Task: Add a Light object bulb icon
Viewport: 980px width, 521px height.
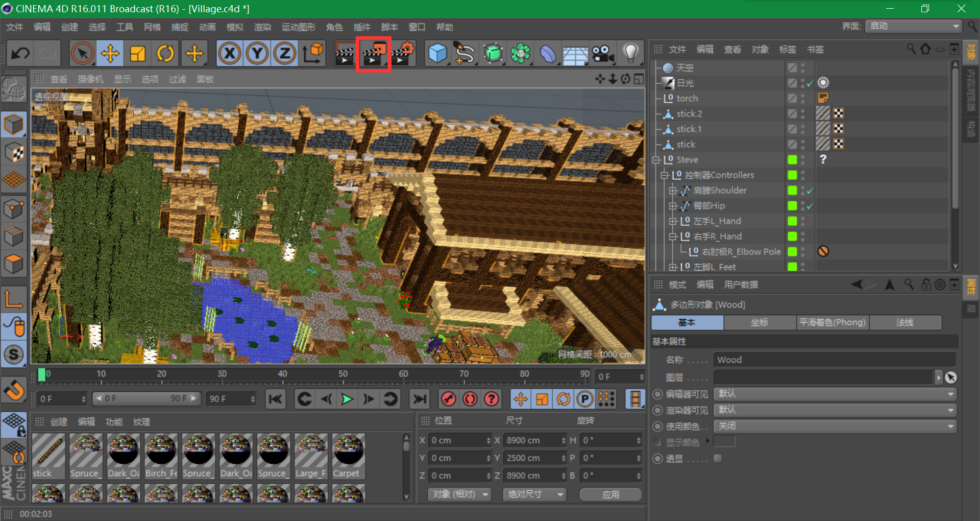Action: point(631,53)
